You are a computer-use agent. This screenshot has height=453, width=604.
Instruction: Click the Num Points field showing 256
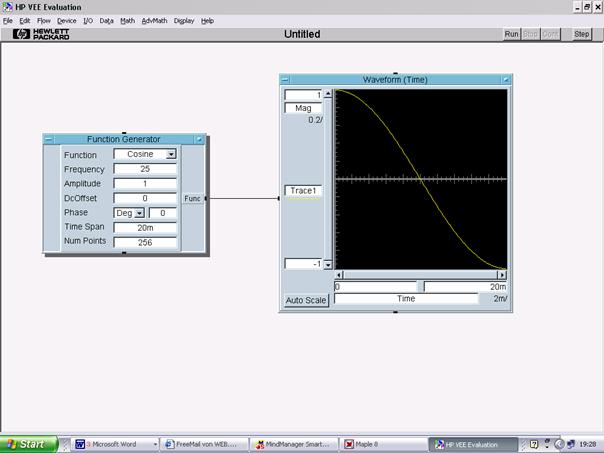click(145, 242)
